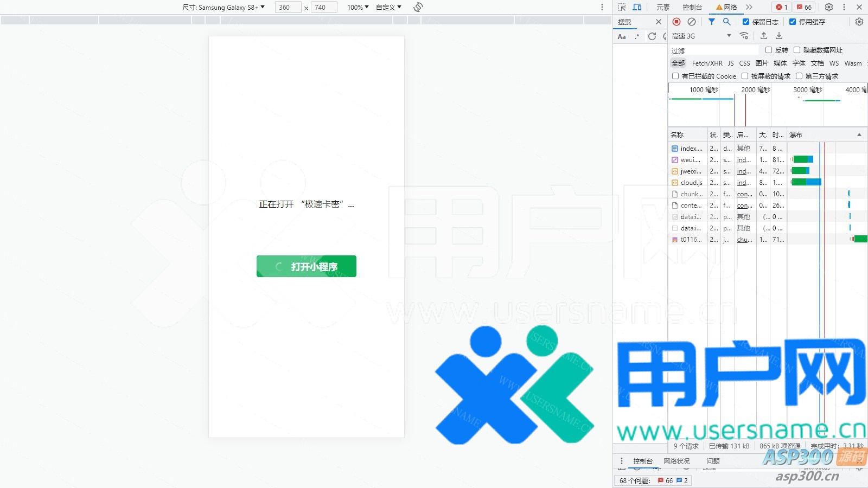Export HAR file download icon
The height and width of the screenshot is (488, 868).
[779, 36]
